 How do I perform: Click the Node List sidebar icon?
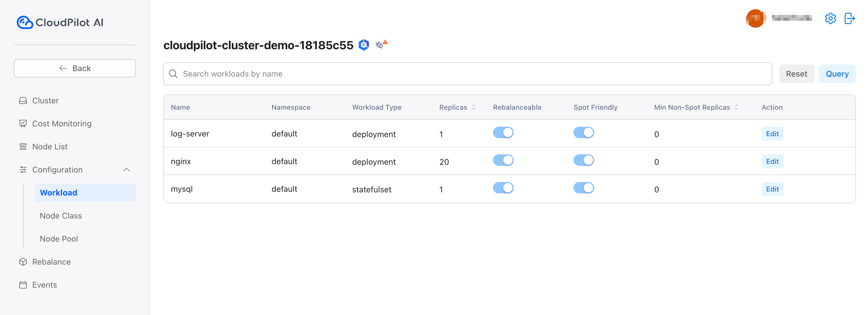coord(23,146)
